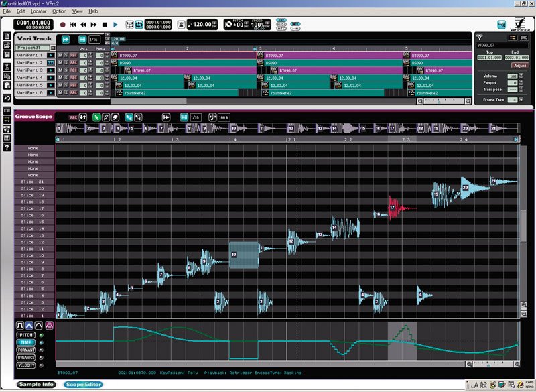
Task: Open the View menu
Action: pos(78,11)
